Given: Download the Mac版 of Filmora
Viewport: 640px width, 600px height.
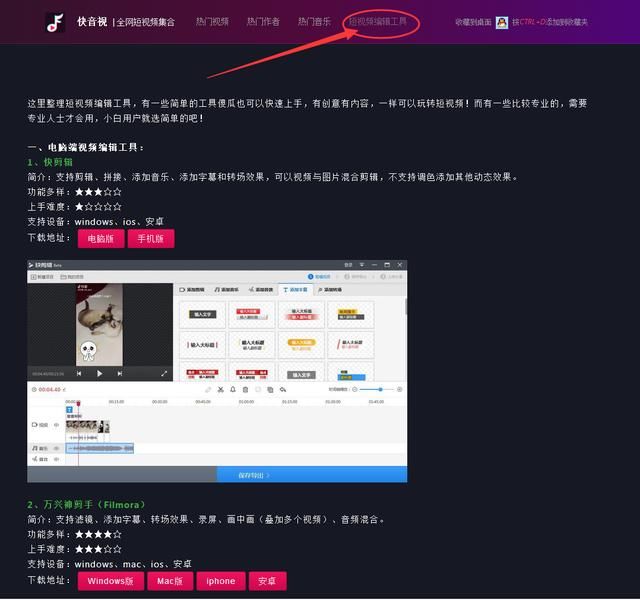Looking at the screenshot, I should (x=170, y=581).
